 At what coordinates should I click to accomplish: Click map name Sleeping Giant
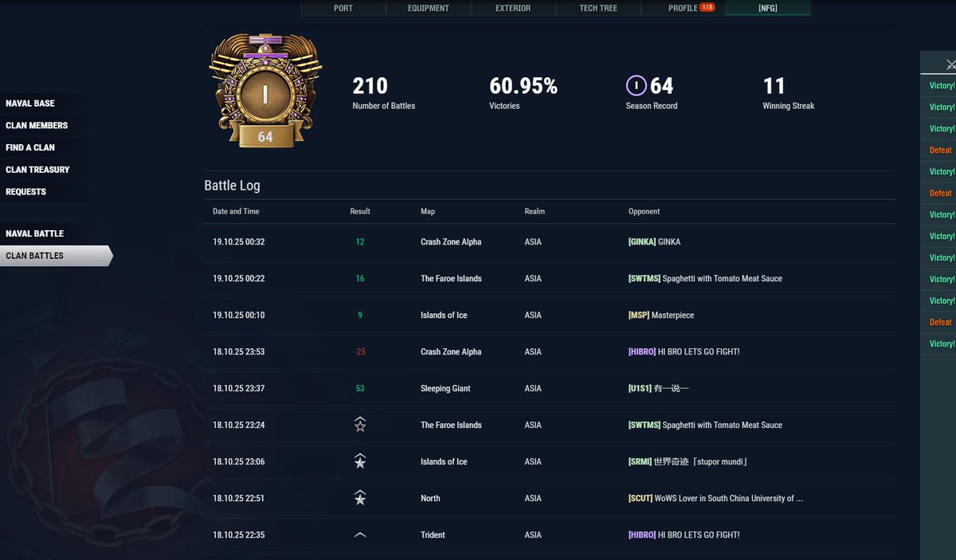point(445,389)
